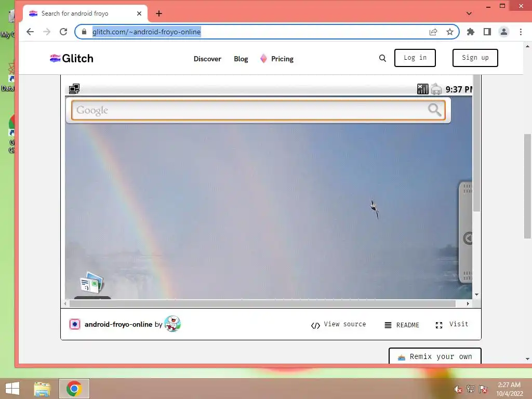This screenshot has height=399, width=532.
Task: Click the page scrollbar up arrow
Action: pyautogui.click(x=527, y=46)
